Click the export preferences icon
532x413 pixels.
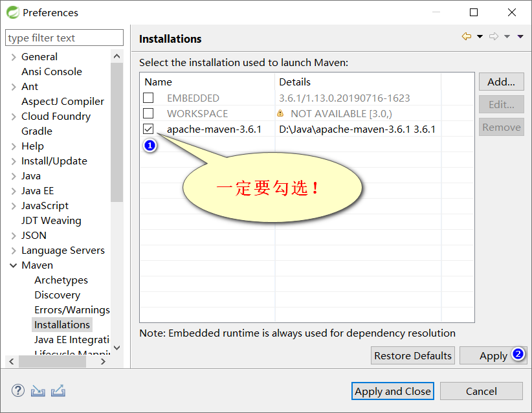(x=58, y=391)
